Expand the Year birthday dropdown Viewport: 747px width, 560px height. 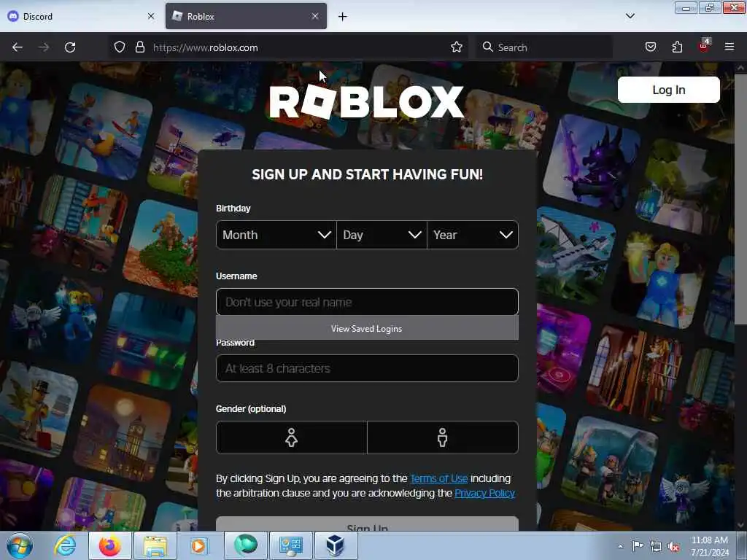pos(473,235)
